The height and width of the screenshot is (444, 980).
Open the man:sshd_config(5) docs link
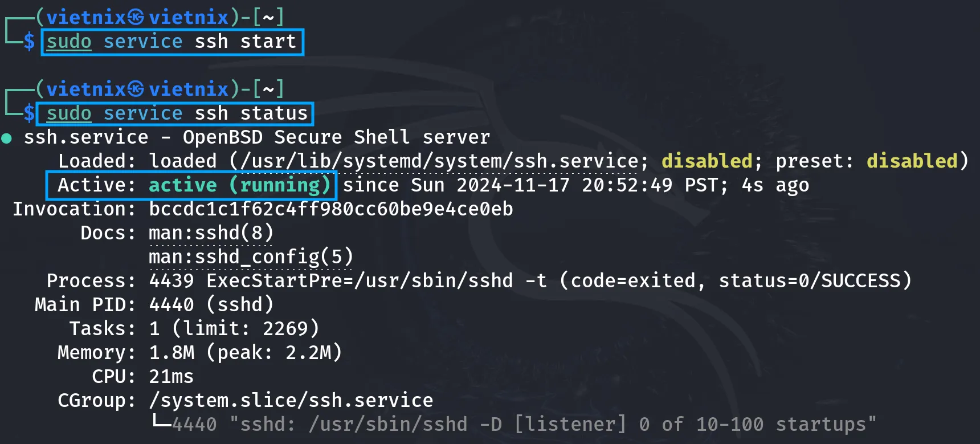(251, 257)
